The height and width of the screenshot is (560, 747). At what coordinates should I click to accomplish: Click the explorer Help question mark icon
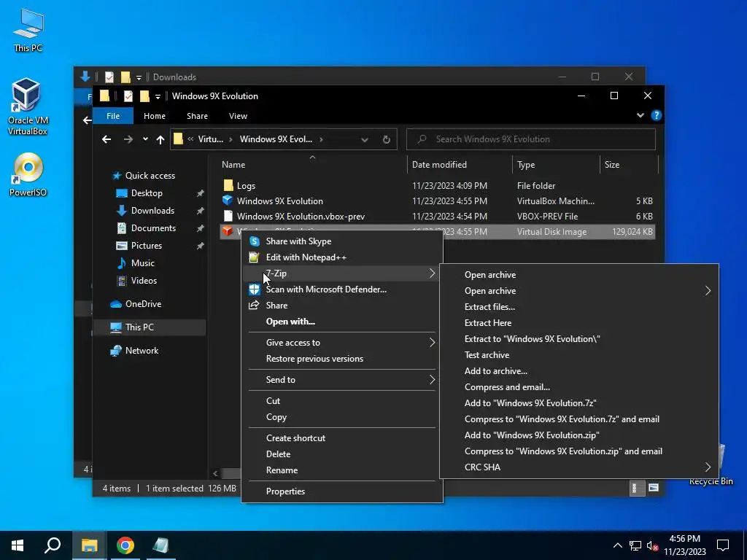pyautogui.click(x=656, y=116)
